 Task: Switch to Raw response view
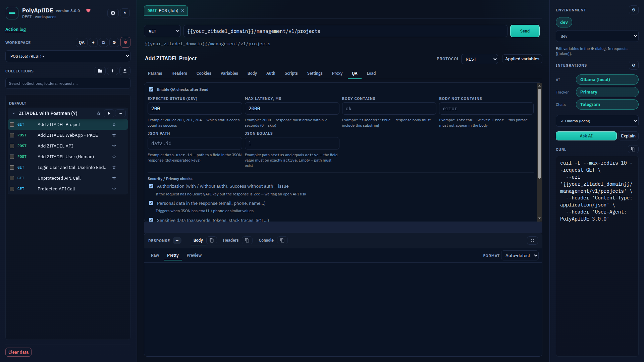(155, 255)
